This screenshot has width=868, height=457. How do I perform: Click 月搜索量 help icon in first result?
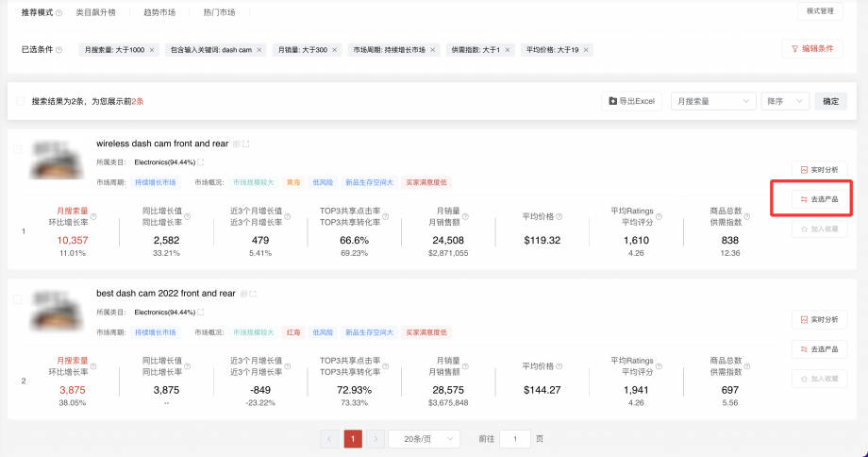[93, 216]
